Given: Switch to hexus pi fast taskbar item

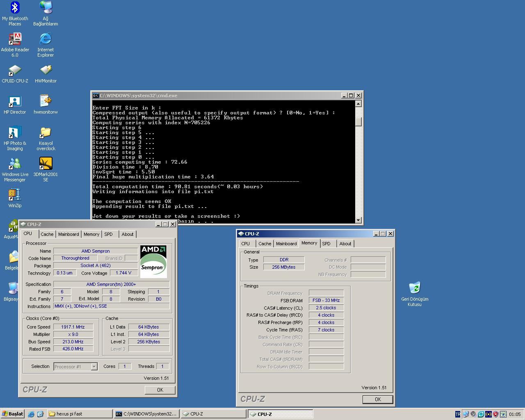Looking at the screenshot, I should pos(80,414).
